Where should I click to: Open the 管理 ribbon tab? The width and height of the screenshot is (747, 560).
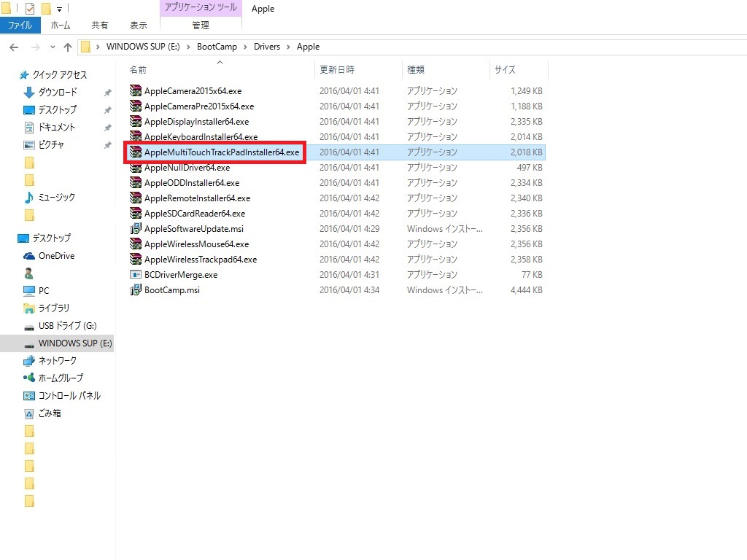pyautogui.click(x=201, y=26)
